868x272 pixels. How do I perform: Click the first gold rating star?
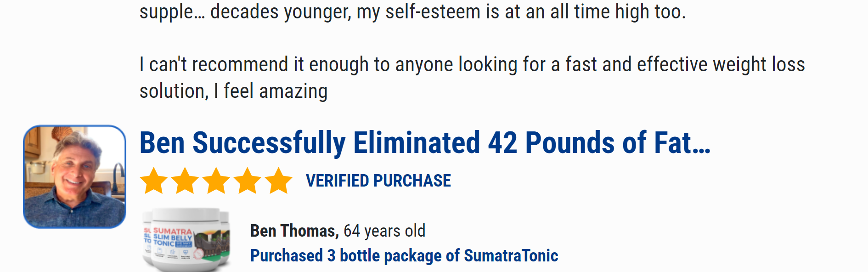154,181
